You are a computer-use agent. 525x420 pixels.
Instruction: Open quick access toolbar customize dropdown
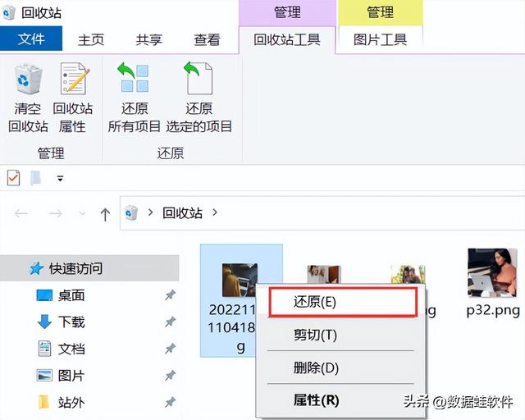(x=60, y=179)
